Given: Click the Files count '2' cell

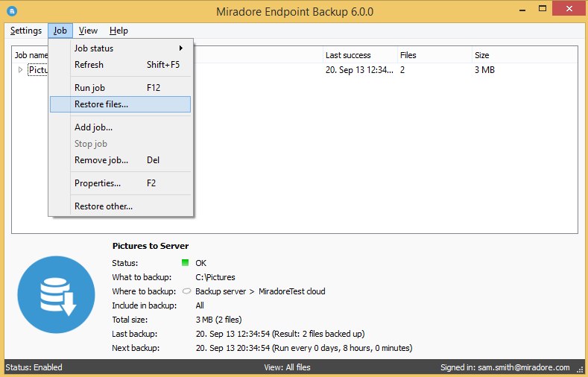Looking at the screenshot, I should click(x=402, y=70).
